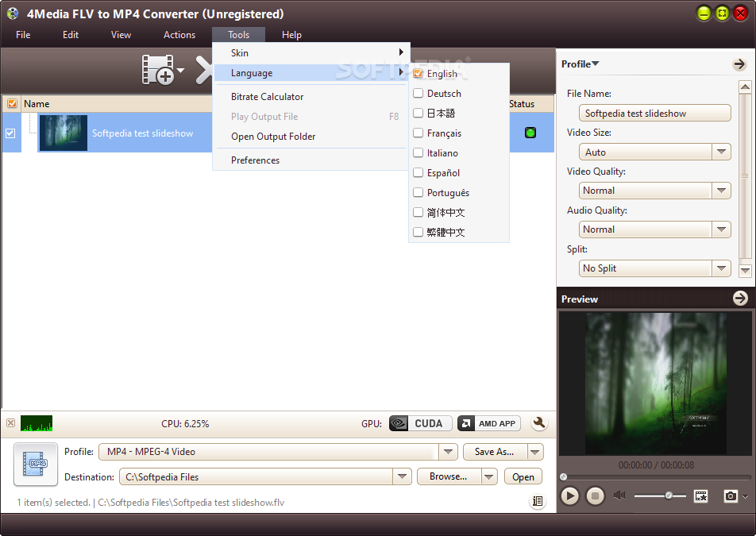Select English language checkbox
Viewport: 756px width, 536px height.
418,73
